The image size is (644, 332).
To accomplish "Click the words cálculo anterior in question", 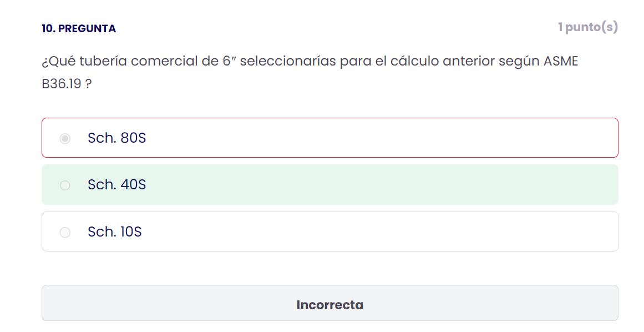I will click(442, 61).
